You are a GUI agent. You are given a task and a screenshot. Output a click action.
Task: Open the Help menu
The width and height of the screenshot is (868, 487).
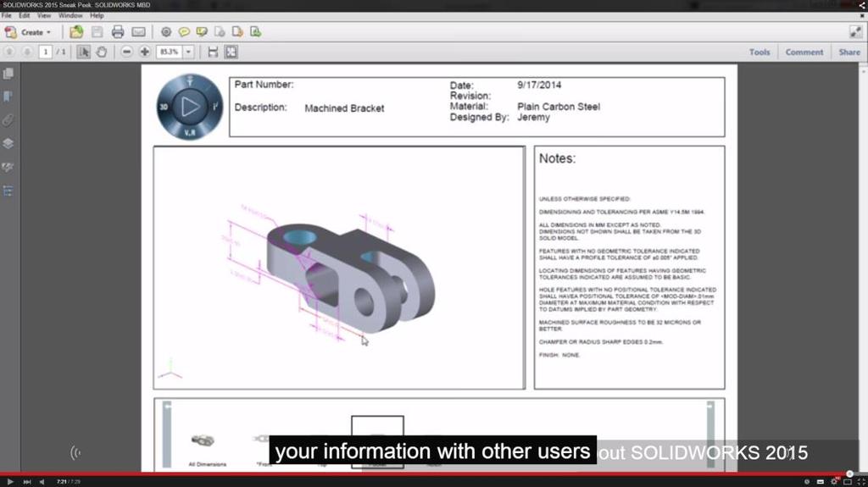97,15
